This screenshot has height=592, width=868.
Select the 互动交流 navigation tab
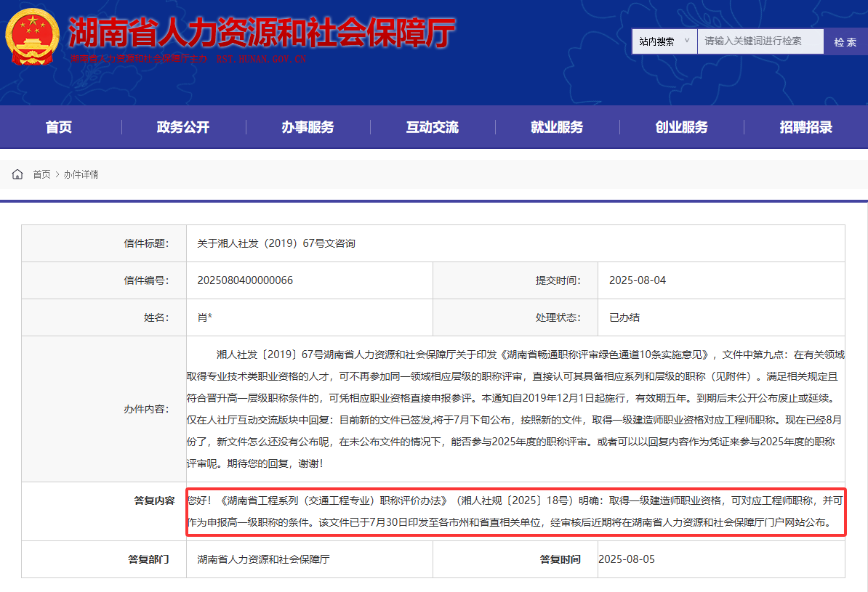[x=433, y=127]
